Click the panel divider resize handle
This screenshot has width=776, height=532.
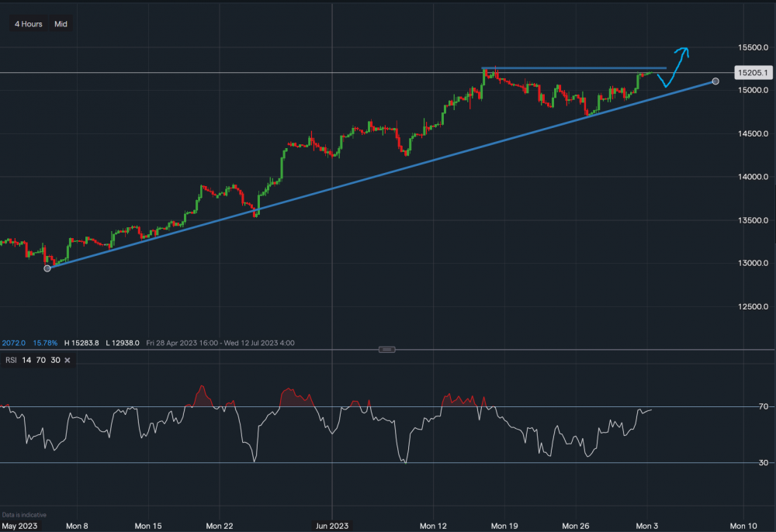[386, 349]
